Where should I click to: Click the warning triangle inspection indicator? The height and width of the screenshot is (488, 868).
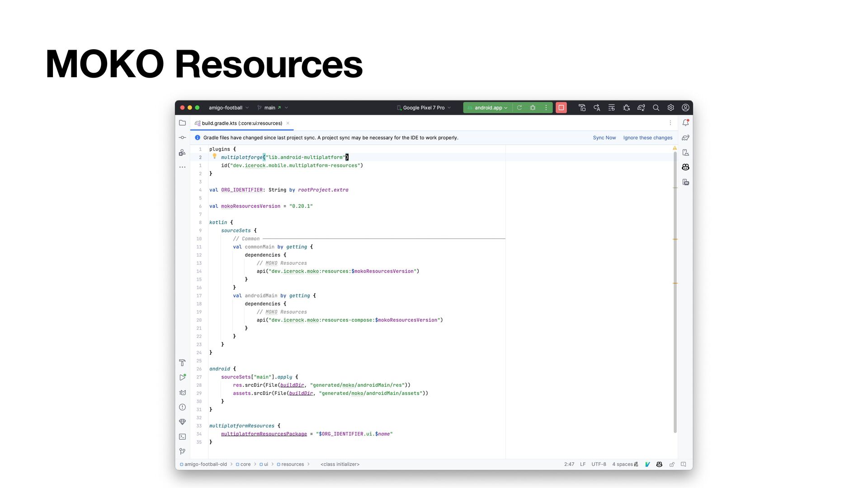[x=675, y=148]
